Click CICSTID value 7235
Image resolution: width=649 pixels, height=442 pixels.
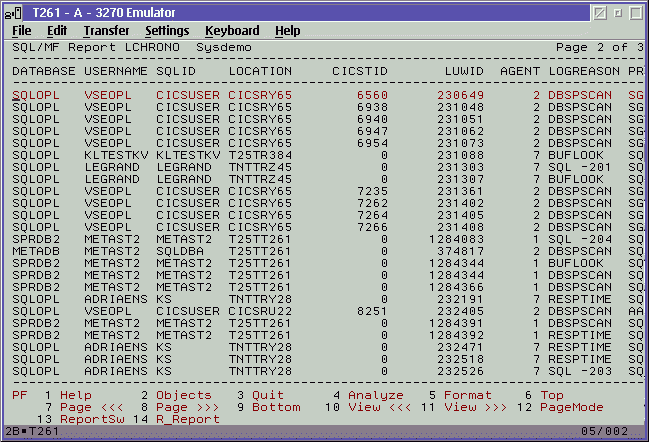pos(372,191)
